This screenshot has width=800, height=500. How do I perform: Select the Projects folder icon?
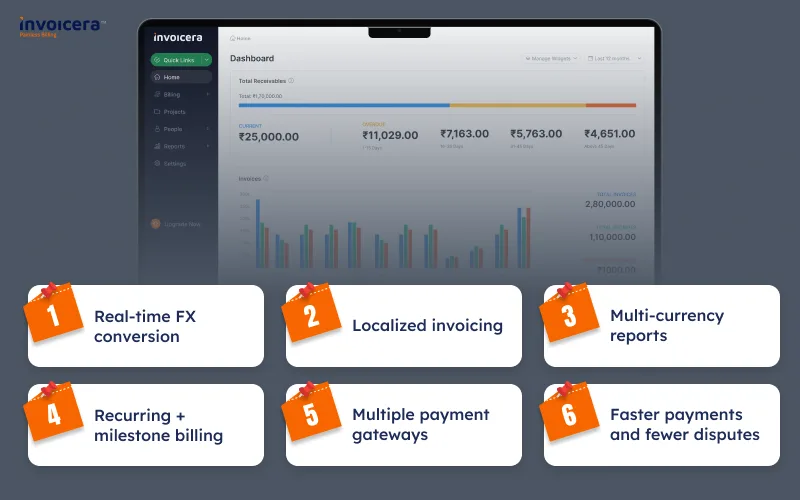click(x=156, y=112)
